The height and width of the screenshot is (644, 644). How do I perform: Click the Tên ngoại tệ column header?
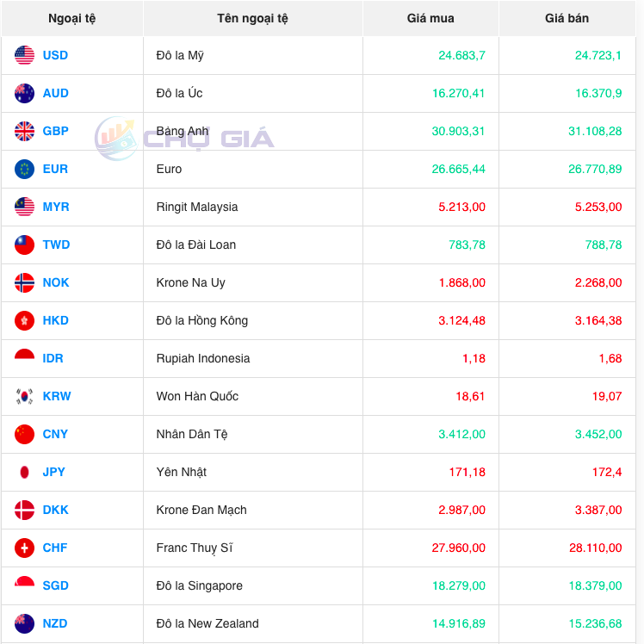click(252, 18)
